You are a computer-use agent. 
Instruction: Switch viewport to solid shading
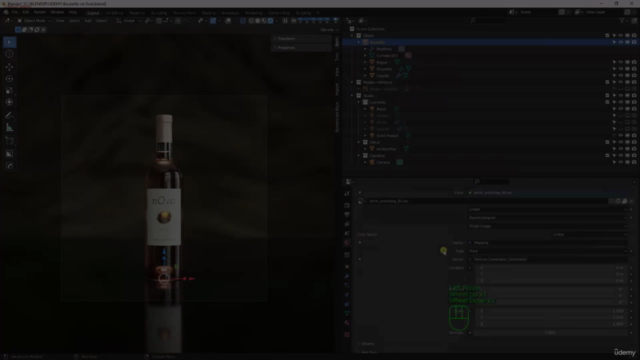258,21
